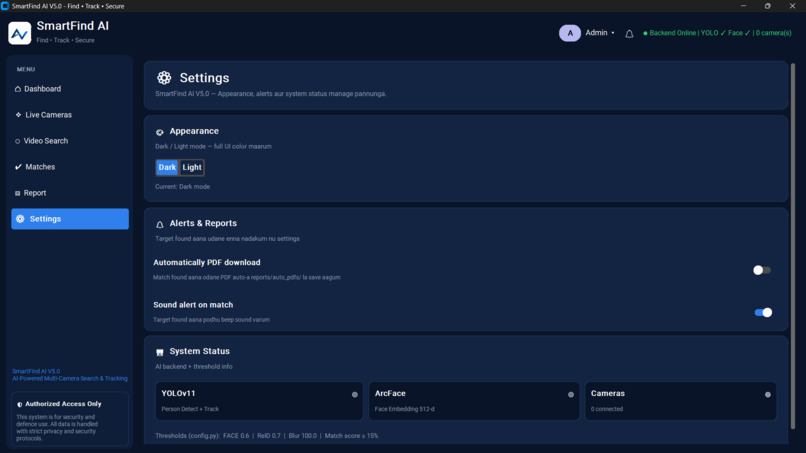Click the Report sidebar icon
This screenshot has height=453, width=806.
[17, 193]
